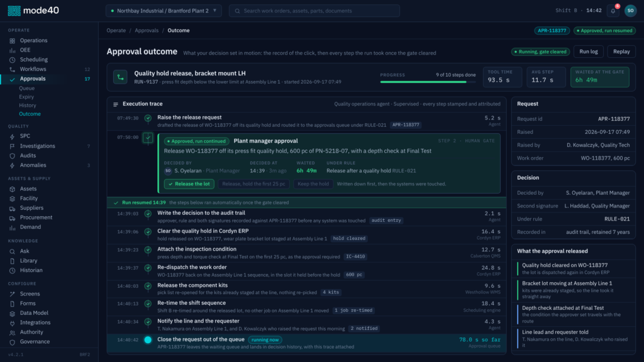The height and width of the screenshot is (362, 644).
Task: Open the Expiry sub-item under Approvals
Action: [x=26, y=97]
